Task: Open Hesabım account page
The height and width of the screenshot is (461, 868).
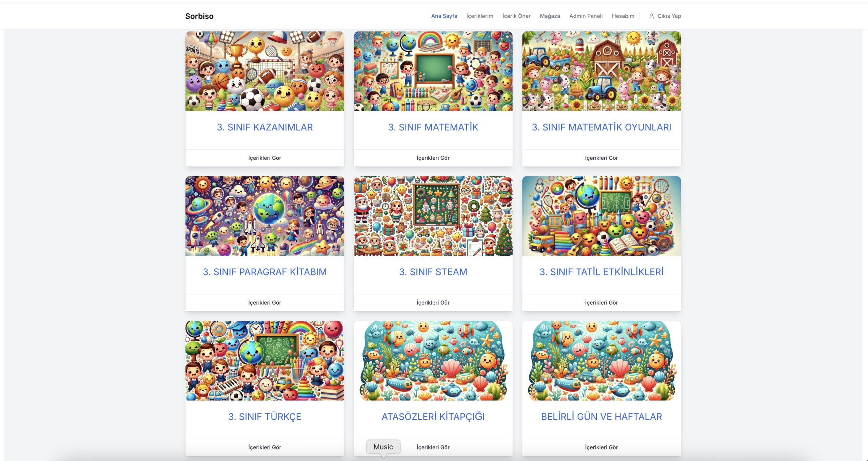Action: [623, 16]
